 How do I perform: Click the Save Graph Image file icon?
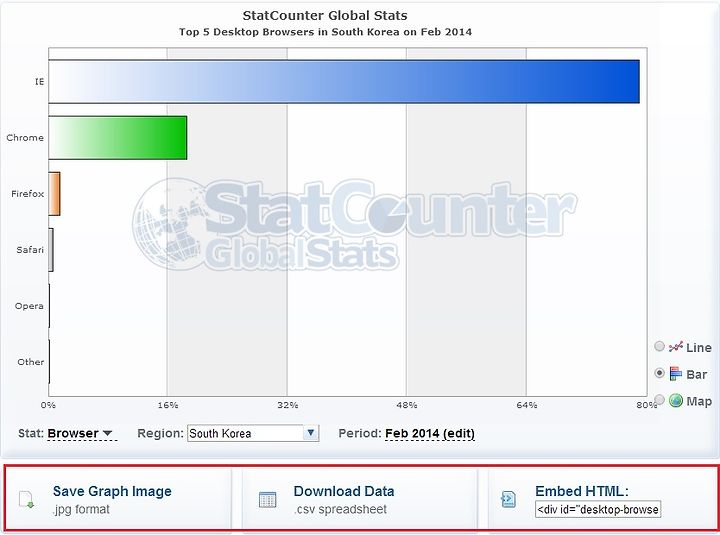point(27,499)
